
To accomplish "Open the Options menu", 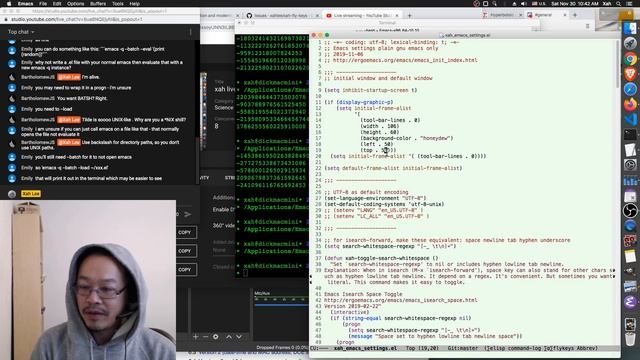I will point(76,4).
